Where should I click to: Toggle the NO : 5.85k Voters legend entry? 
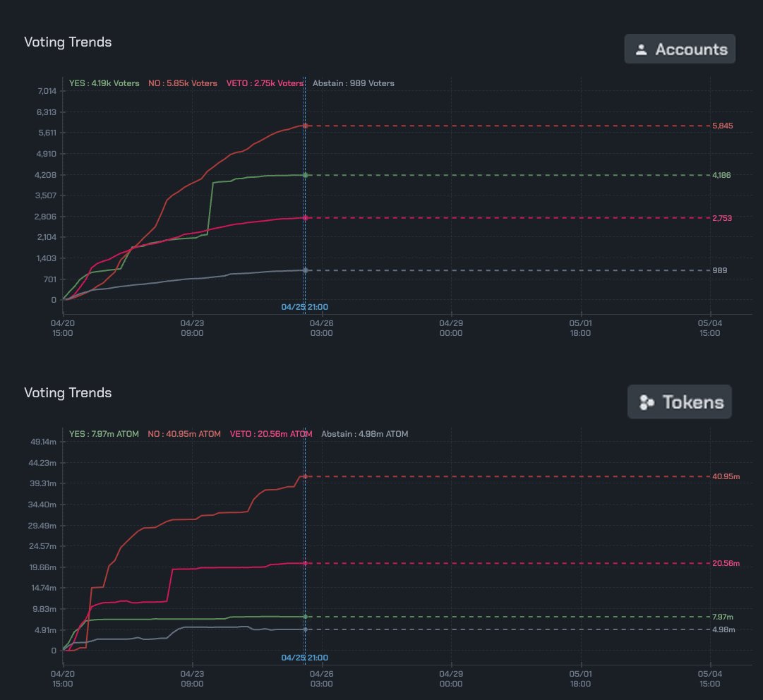pos(181,83)
